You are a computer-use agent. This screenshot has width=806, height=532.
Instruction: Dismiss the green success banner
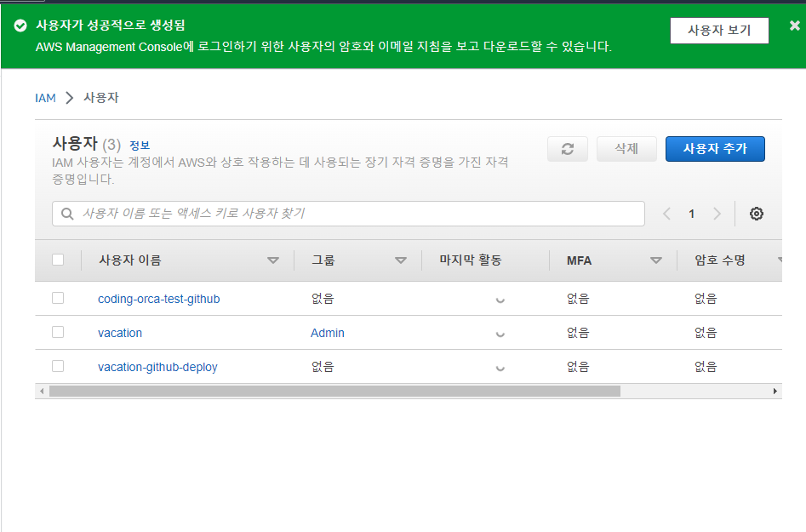coord(795,26)
